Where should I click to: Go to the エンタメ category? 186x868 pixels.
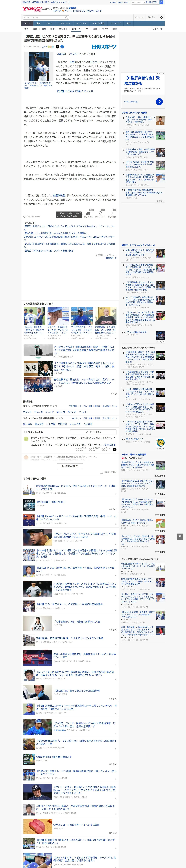tap(63, 29)
